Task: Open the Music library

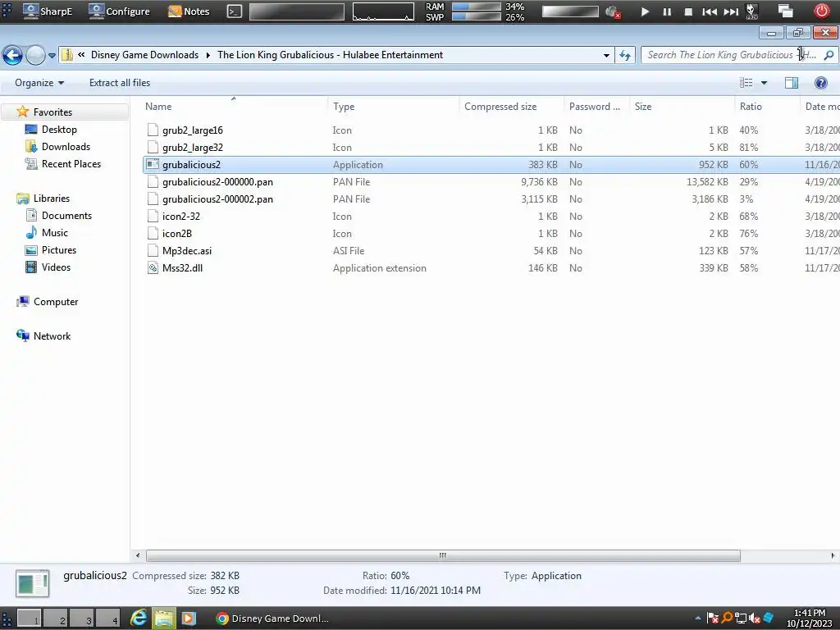Action: (x=55, y=232)
